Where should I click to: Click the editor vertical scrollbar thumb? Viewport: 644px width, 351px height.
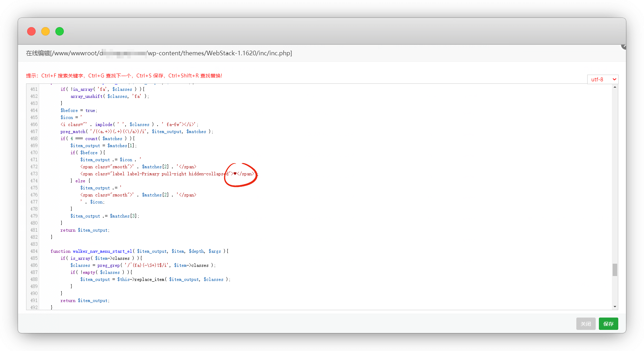pyautogui.click(x=615, y=270)
